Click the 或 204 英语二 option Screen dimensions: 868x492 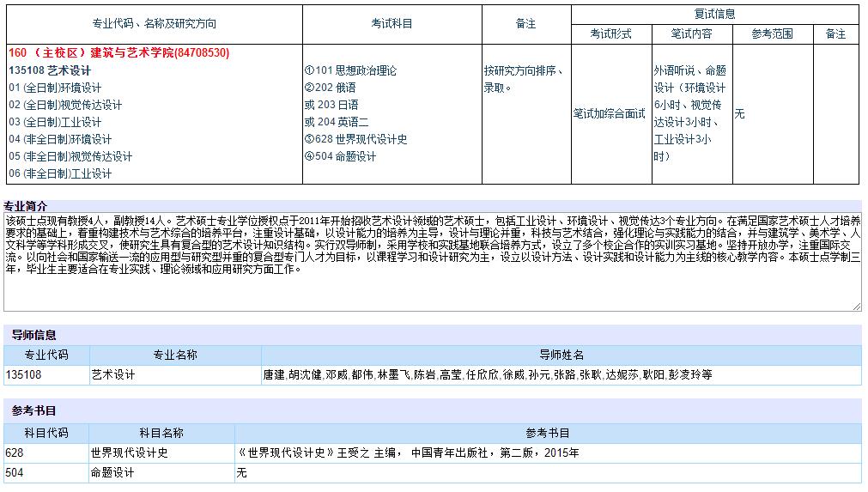click(x=337, y=122)
